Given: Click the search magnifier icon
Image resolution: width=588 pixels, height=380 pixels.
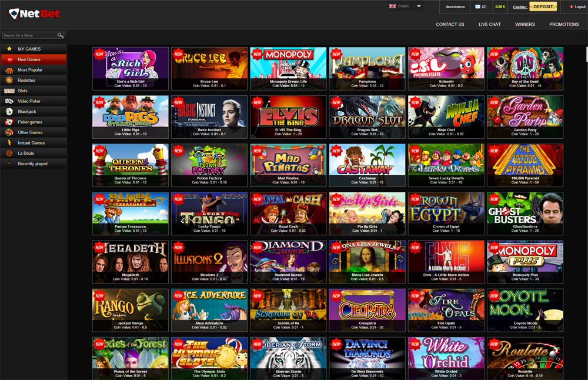Looking at the screenshot, I should 60,35.
